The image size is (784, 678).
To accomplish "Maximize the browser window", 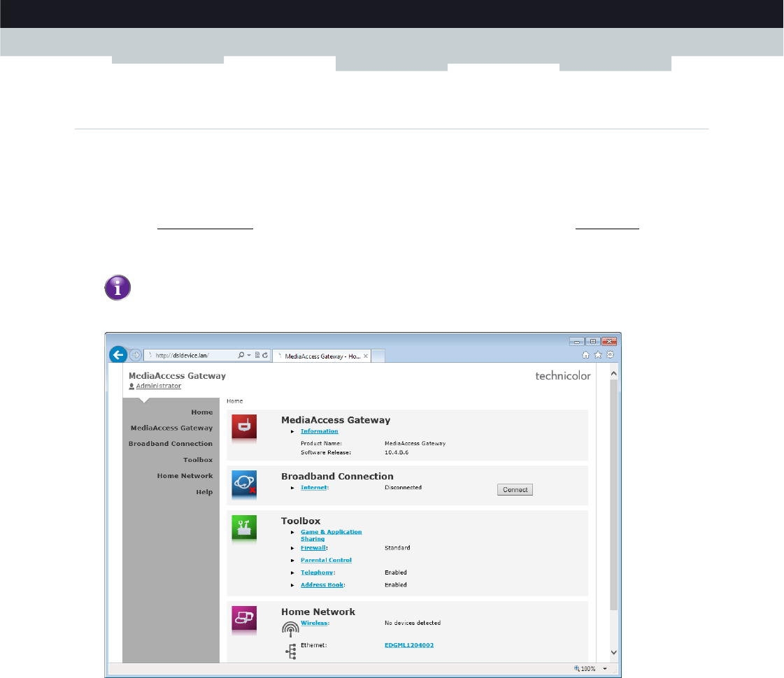I will point(593,342).
